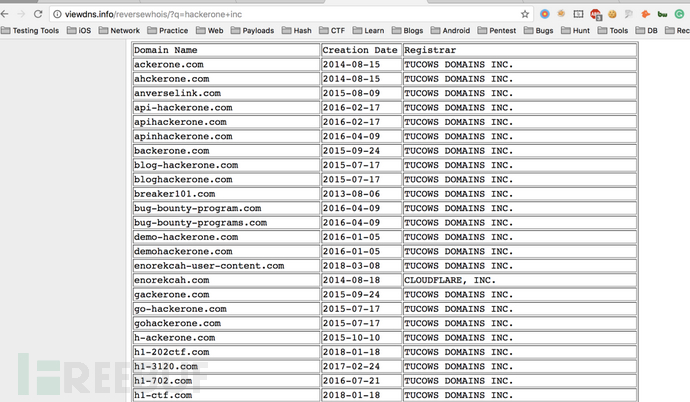Image resolution: width=690 pixels, height=402 pixels.
Task: Click the forward navigation arrow
Action: tap(21, 14)
